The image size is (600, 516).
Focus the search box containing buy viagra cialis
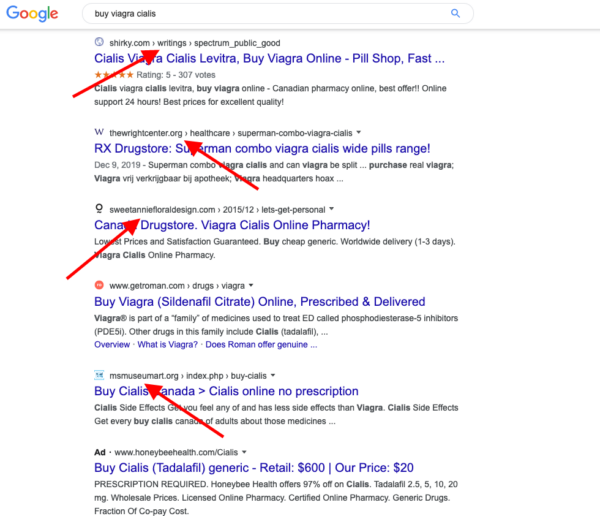[278, 14]
